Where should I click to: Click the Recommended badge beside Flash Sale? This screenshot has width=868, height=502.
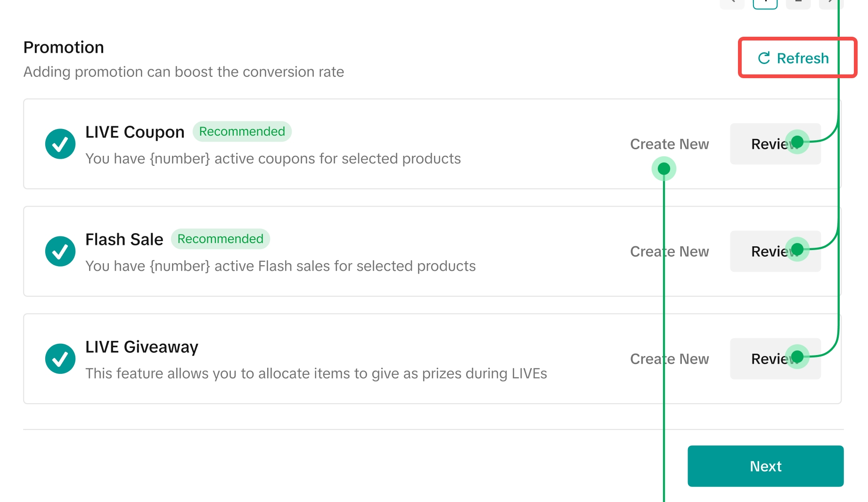tap(220, 239)
